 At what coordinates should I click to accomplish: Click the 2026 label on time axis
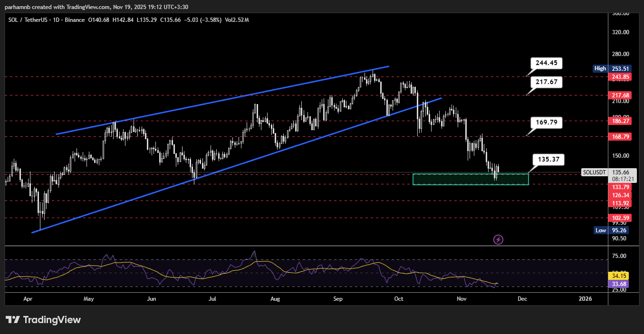coord(586,299)
